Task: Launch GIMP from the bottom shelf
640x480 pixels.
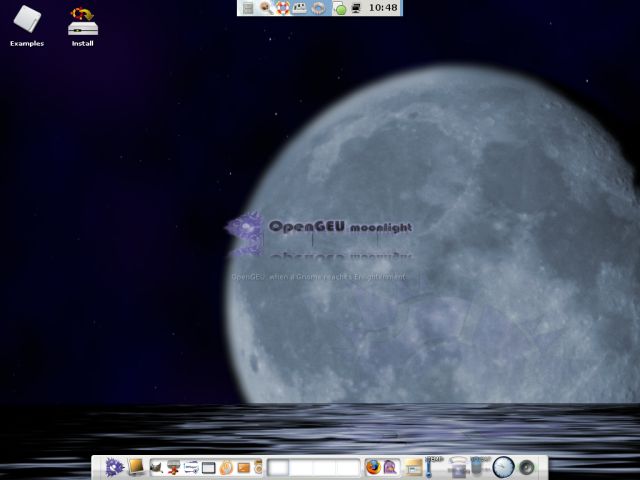Action: 156,467
